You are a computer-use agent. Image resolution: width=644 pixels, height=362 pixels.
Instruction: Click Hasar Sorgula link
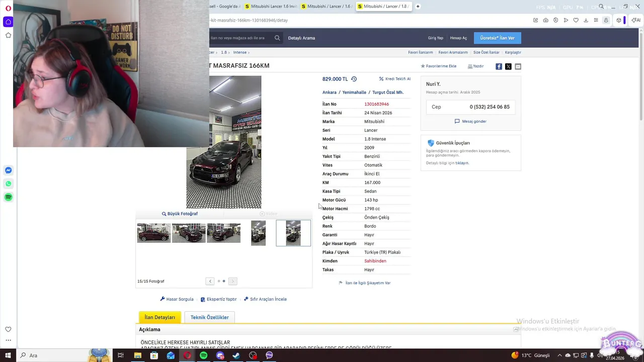coord(177,299)
